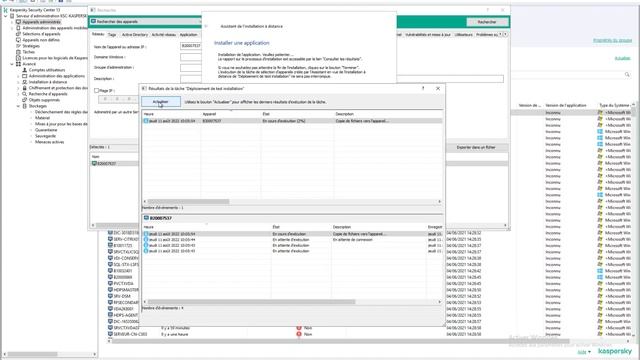Viewport: 640px width, 360px height.
Task: Select 'Copie de fichiers vers l'appareil' row in upper list
Action: coord(292,121)
